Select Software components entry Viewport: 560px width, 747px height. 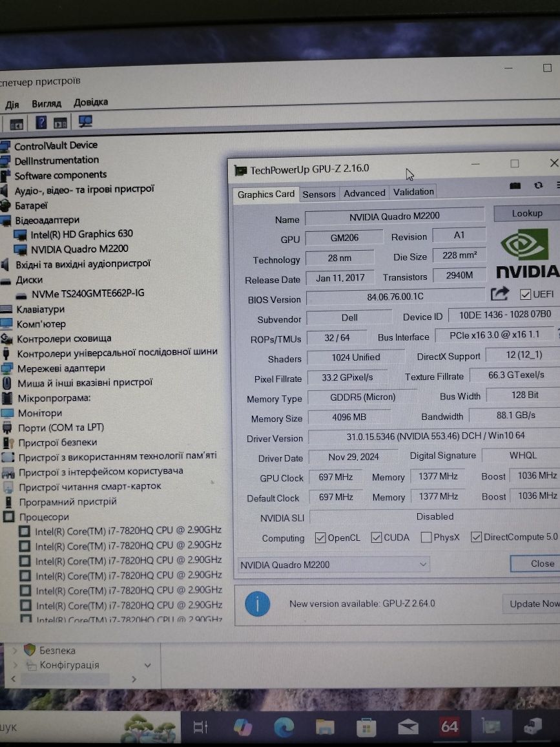61,175
